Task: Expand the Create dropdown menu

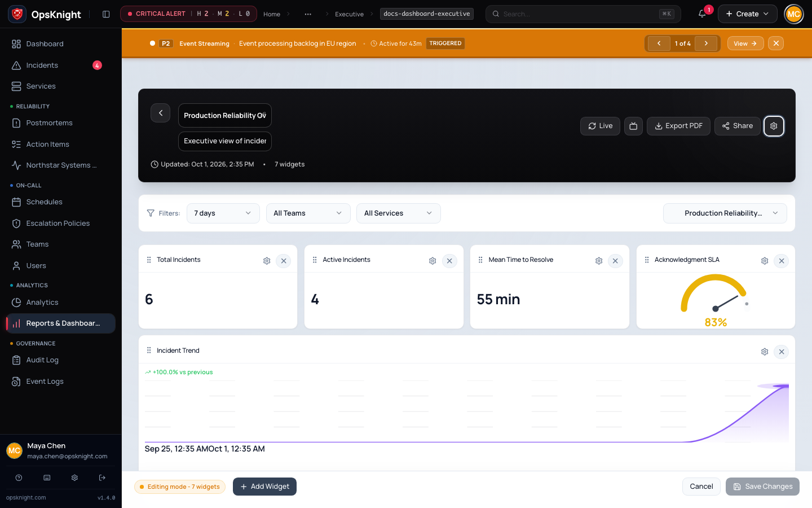Action: (x=747, y=14)
